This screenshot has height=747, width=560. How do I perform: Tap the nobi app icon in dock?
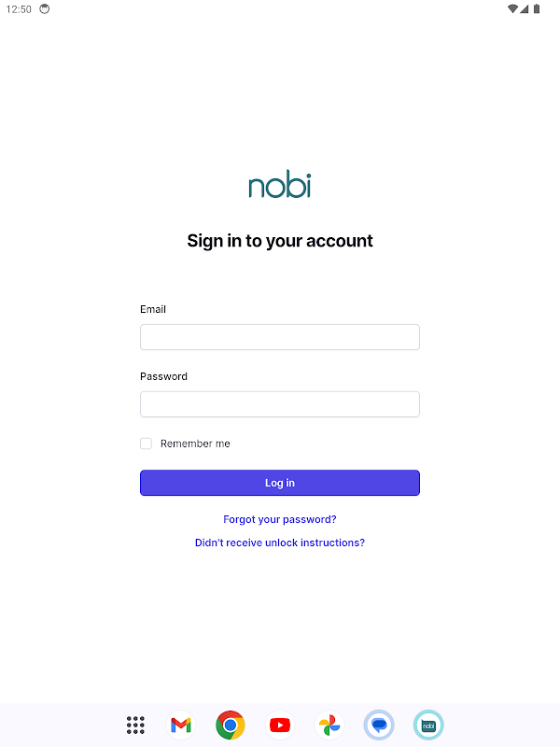428,725
